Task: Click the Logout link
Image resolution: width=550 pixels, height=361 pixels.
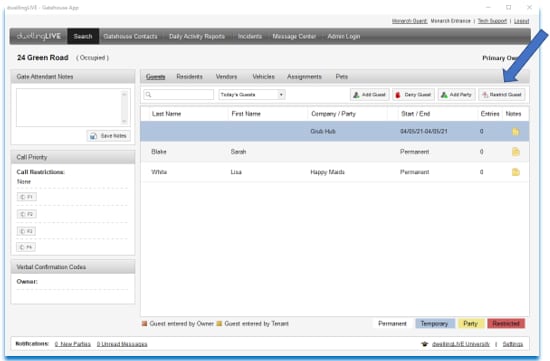Action: [x=521, y=21]
